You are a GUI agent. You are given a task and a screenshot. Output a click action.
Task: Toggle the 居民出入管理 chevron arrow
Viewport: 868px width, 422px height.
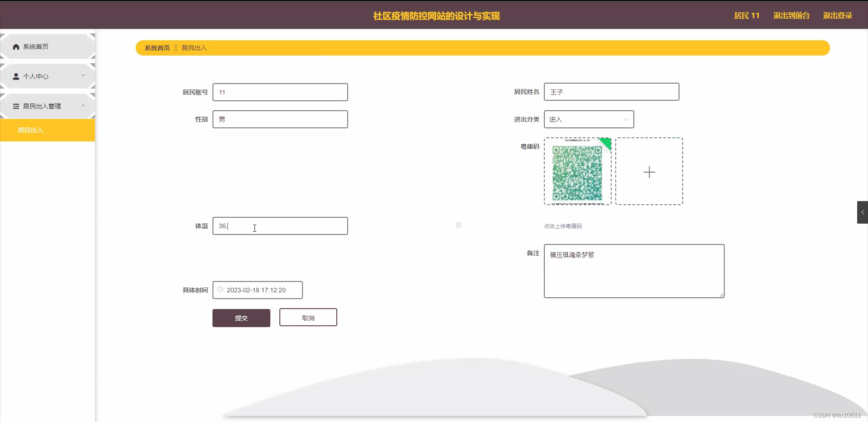[x=83, y=105]
